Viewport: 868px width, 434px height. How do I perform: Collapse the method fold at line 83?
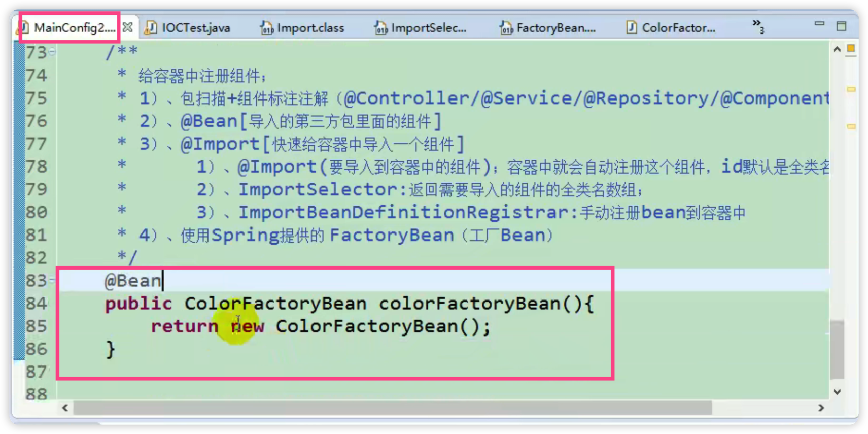pos(52,280)
